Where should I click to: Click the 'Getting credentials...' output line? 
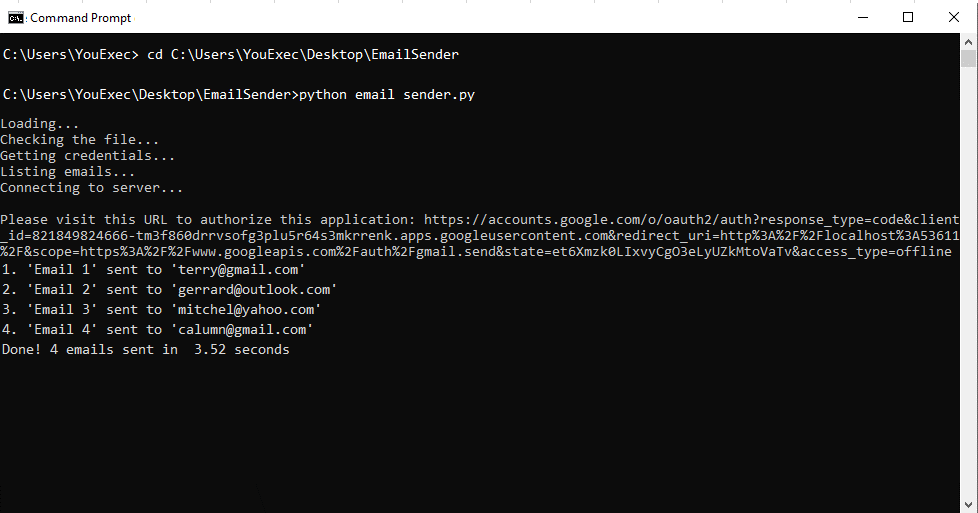click(x=87, y=155)
